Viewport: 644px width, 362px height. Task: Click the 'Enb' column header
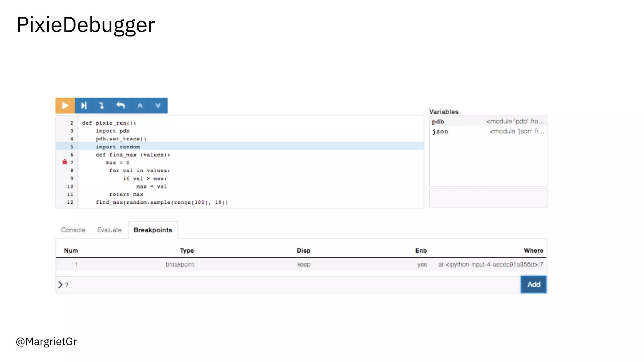pyautogui.click(x=421, y=250)
